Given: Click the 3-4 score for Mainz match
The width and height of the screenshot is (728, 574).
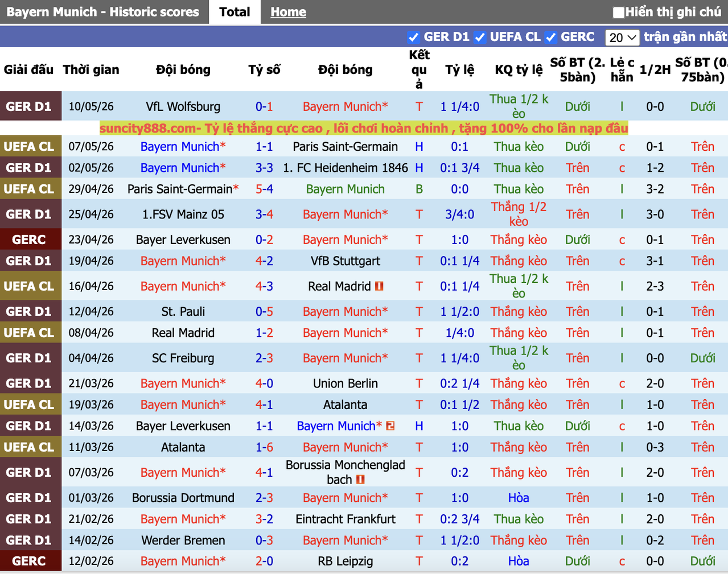Looking at the screenshot, I should 264,214.
